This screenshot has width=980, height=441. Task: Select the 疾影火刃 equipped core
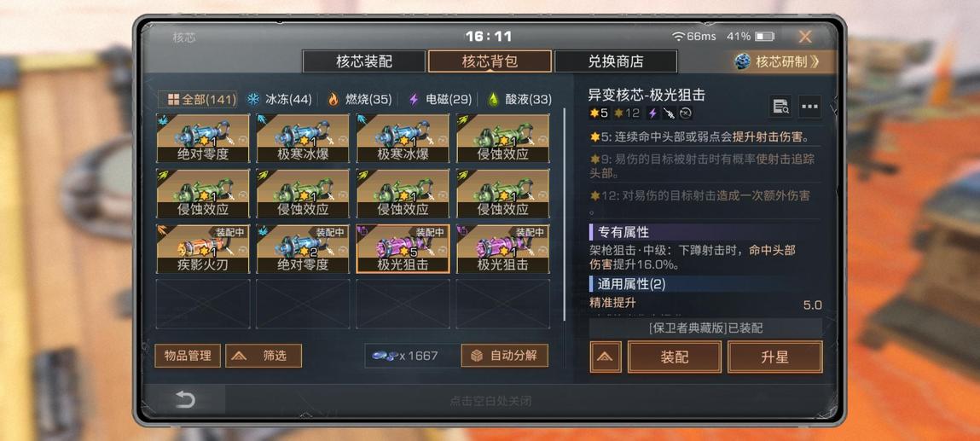tap(203, 249)
